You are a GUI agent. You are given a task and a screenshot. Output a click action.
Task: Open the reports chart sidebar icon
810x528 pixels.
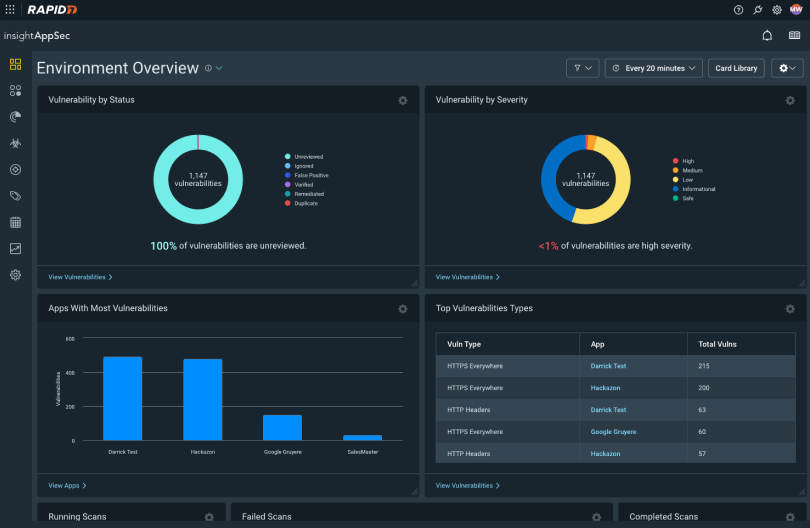tap(15, 249)
